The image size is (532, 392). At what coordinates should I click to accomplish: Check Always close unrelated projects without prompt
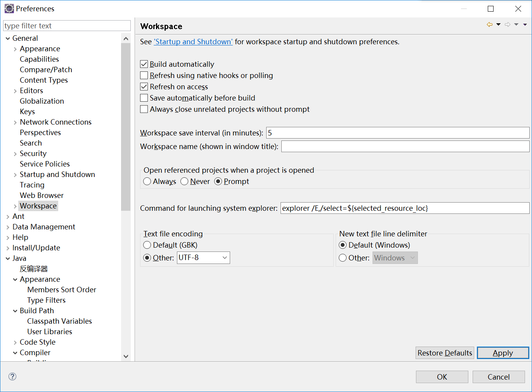(144, 109)
